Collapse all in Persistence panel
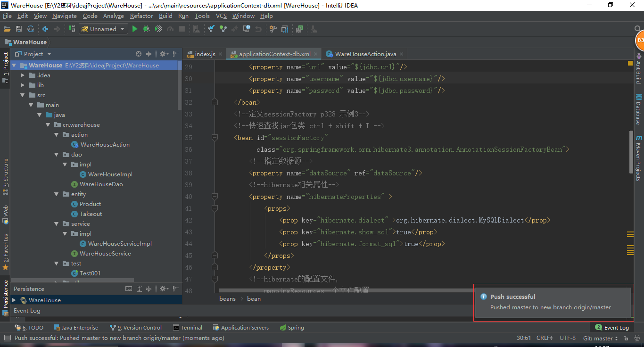 [x=149, y=289]
